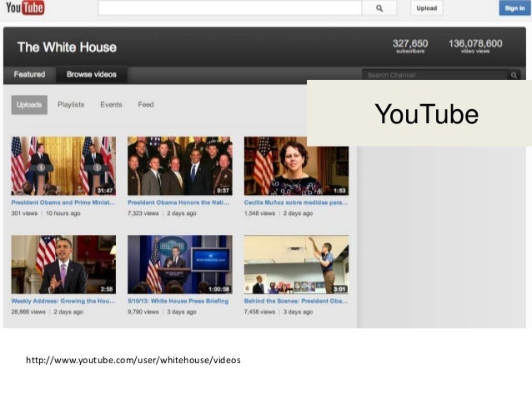
Task: Open the Events section
Action: pyautogui.click(x=111, y=105)
